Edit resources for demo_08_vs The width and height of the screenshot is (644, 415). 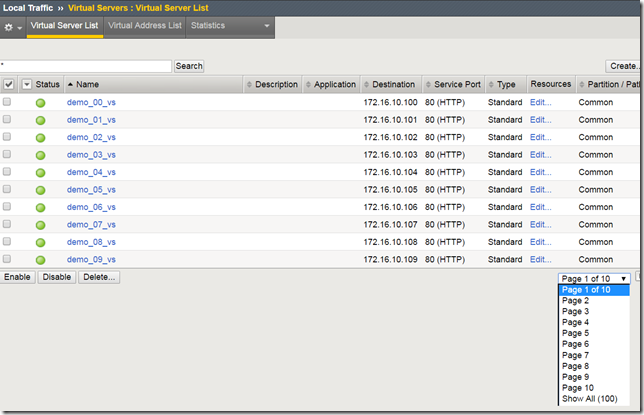tap(540, 242)
